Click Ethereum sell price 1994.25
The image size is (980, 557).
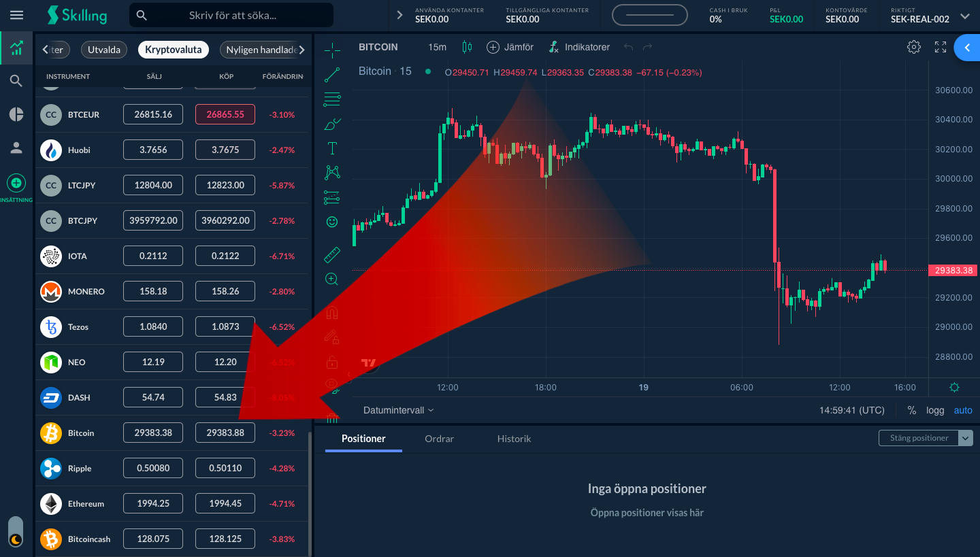[153, 503]
